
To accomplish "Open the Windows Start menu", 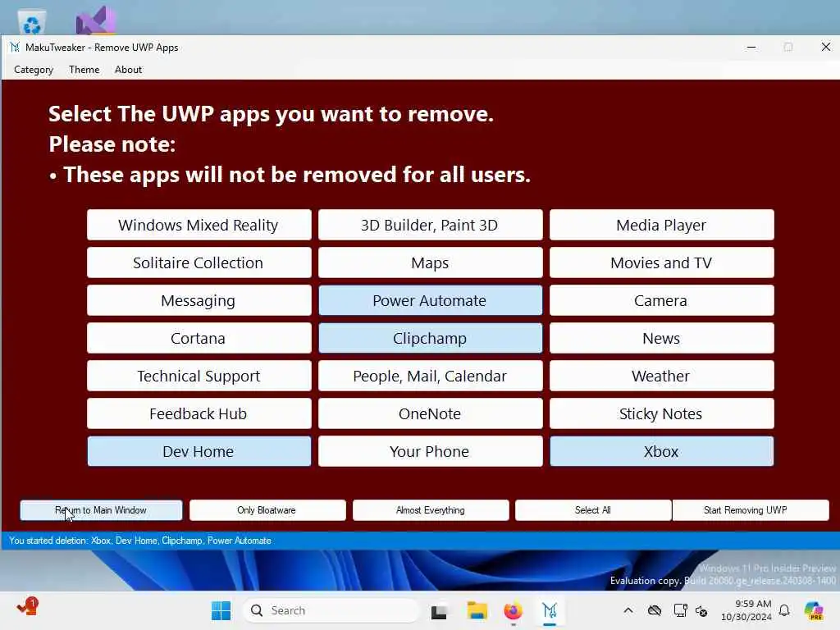I will coord(221,610).
